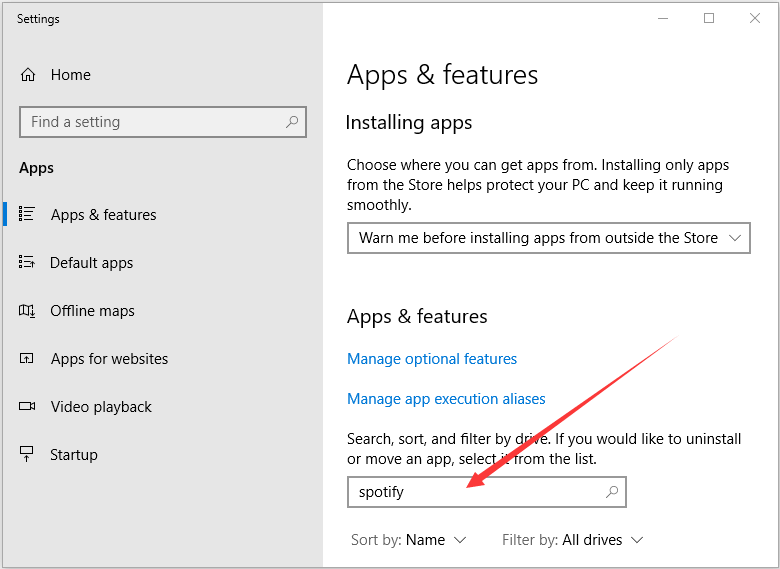Open the app install source dropdown
780x569 pixels.
pyautogui.click(x=549, y=238)
